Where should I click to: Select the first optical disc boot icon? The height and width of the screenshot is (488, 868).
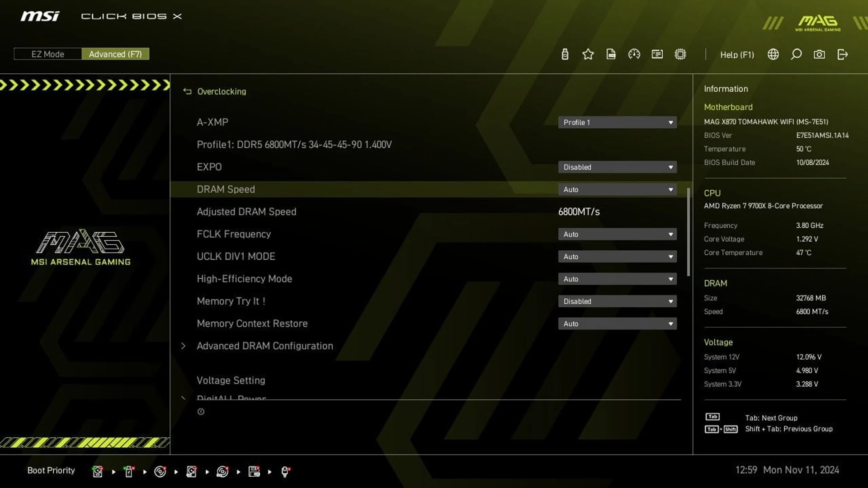pyautogui.click(x=160, y=471)
